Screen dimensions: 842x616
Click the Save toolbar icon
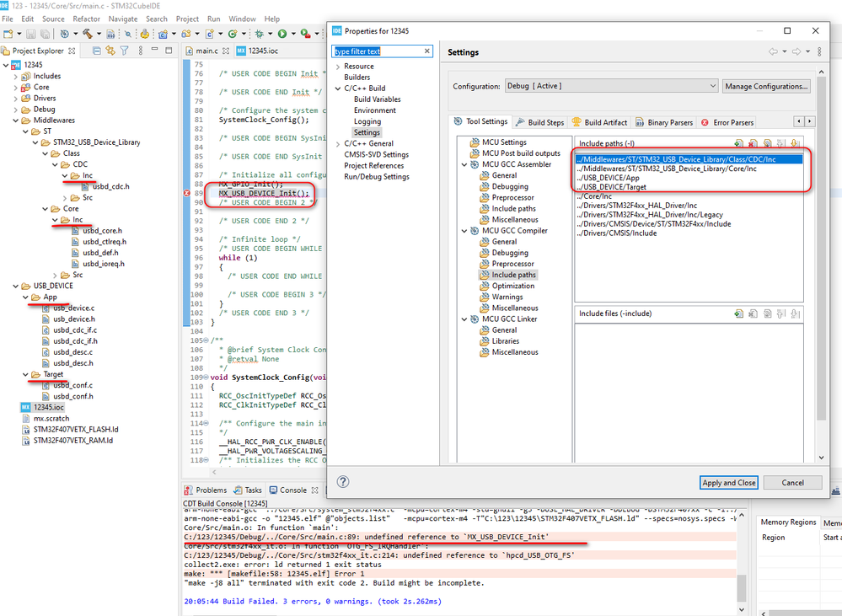[31, 34]
